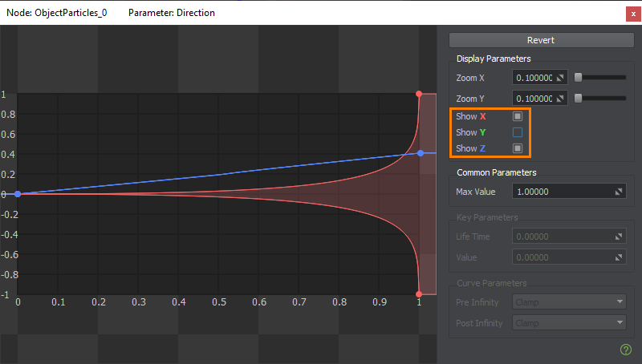Select the top red X key point

419,94
